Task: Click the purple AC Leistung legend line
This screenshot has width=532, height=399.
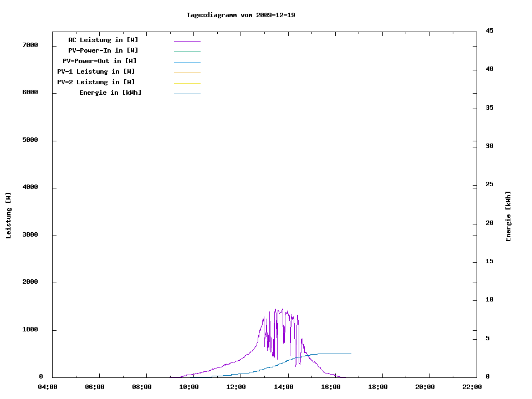Action: pyautogui.click(x=187, y=41)
